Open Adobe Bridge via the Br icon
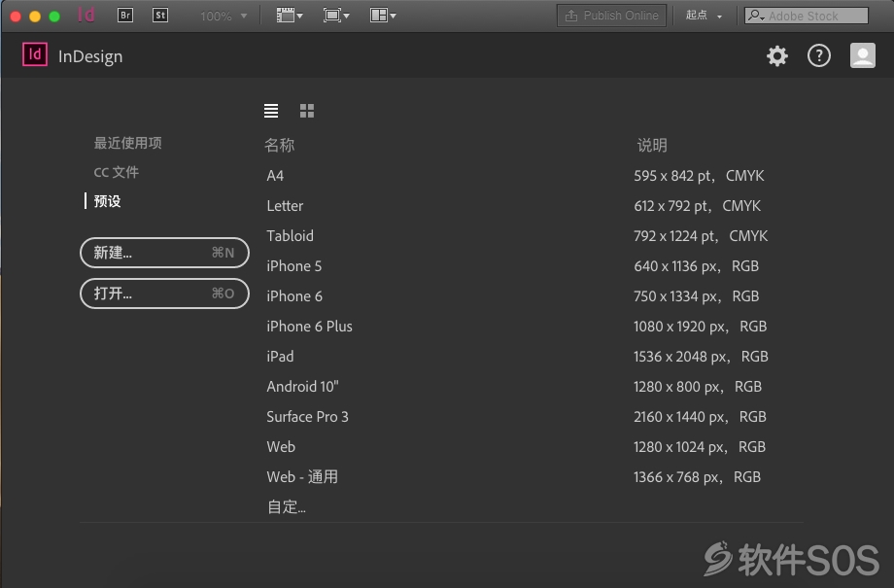This screenshot has height=588, width=894. coord(124,16)
